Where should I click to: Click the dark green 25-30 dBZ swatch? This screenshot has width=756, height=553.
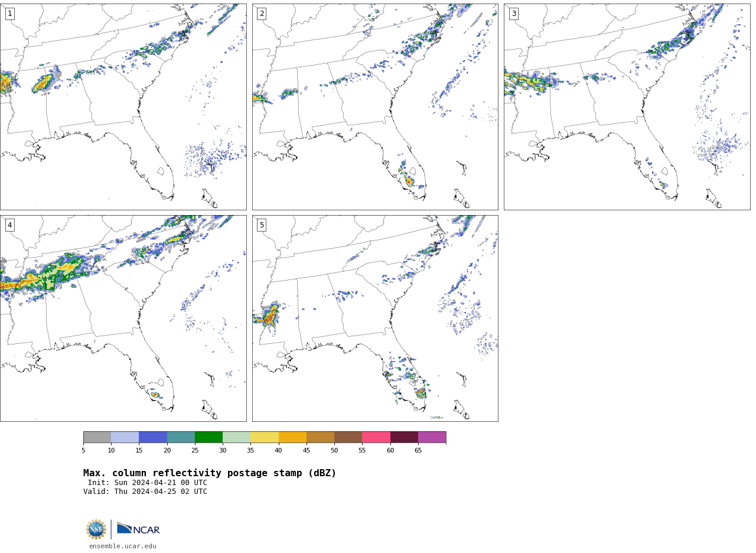coord(208,437)
